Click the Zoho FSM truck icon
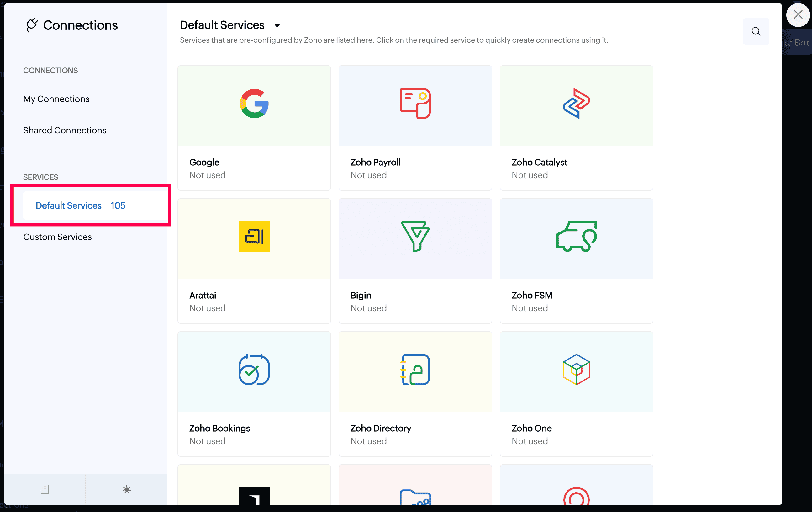 [x=576, y=236]
